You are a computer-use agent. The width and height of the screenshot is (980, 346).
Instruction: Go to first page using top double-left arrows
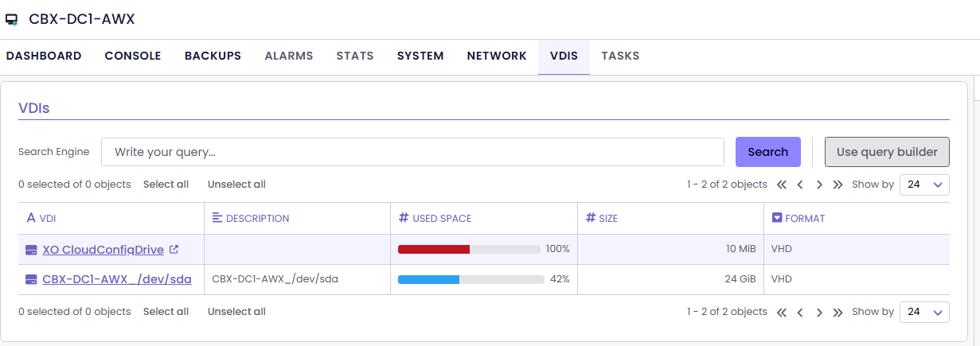click(x=781, y=185)
